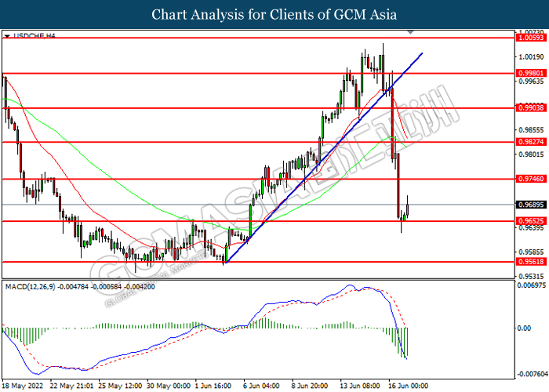
Task: Click the 0.98015 price scale value
Action: [x=531, y=154]
